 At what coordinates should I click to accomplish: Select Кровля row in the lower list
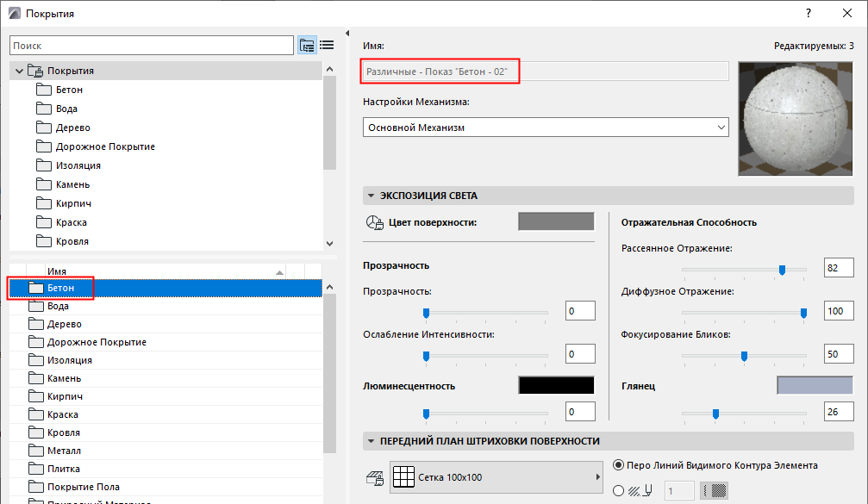[x=165, y=432]
